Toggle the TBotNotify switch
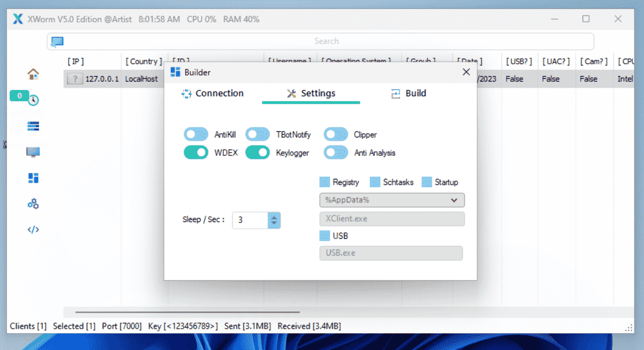The height and width of the screenshot is (350, 644). (257, 134)
